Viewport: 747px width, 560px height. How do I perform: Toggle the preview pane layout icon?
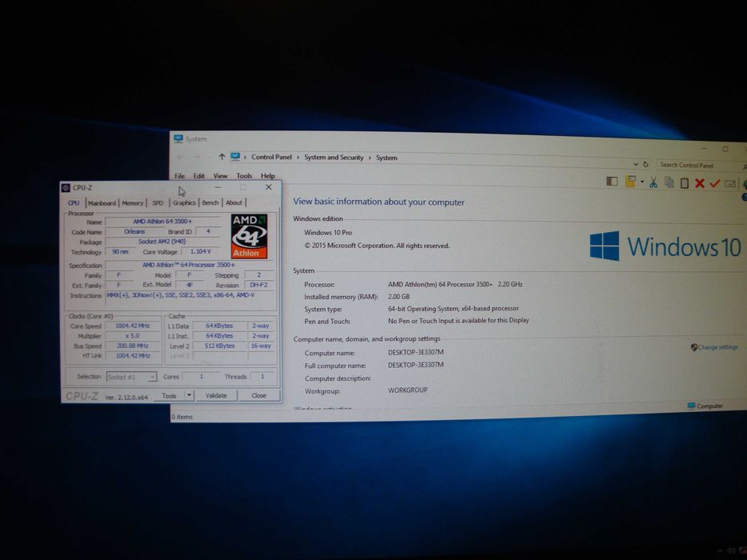pos(612,181)
